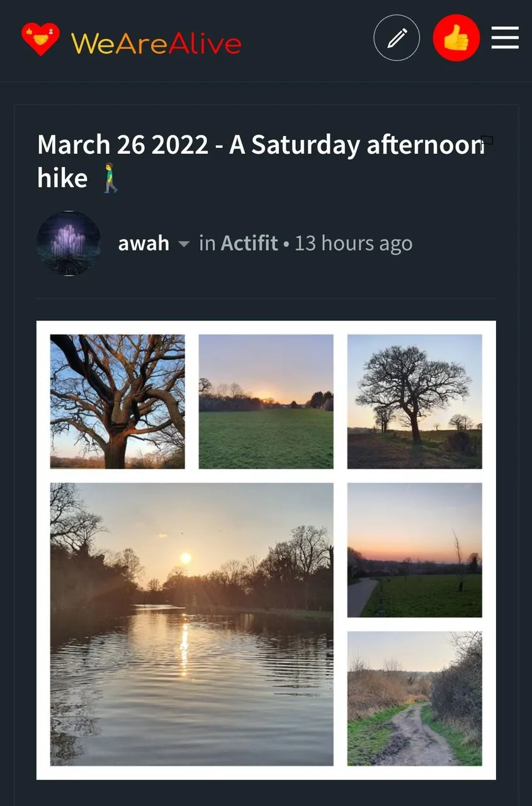Click the setting sun in the river photo
The image size is (532, 806).
point(185,558)
